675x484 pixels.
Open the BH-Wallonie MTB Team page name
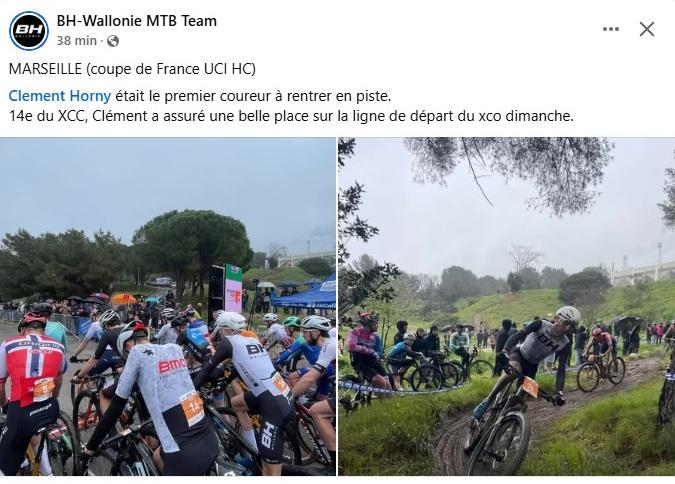[137, 21]
